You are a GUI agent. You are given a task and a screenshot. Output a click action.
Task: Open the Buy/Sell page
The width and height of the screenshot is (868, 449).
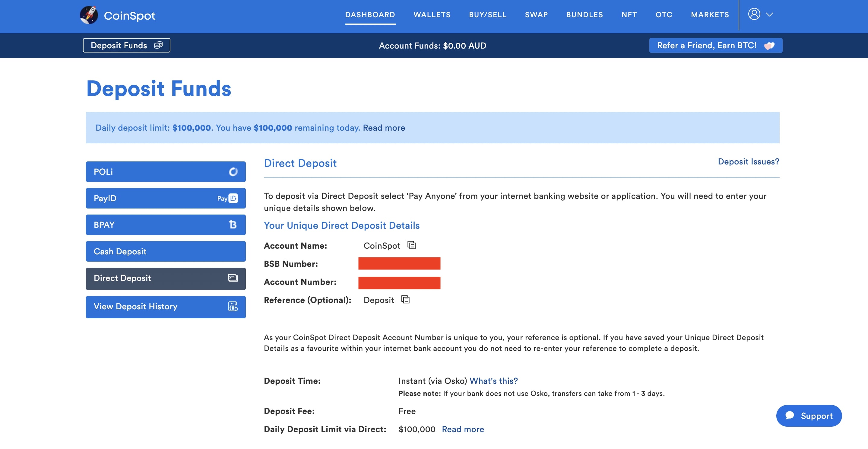488,15
